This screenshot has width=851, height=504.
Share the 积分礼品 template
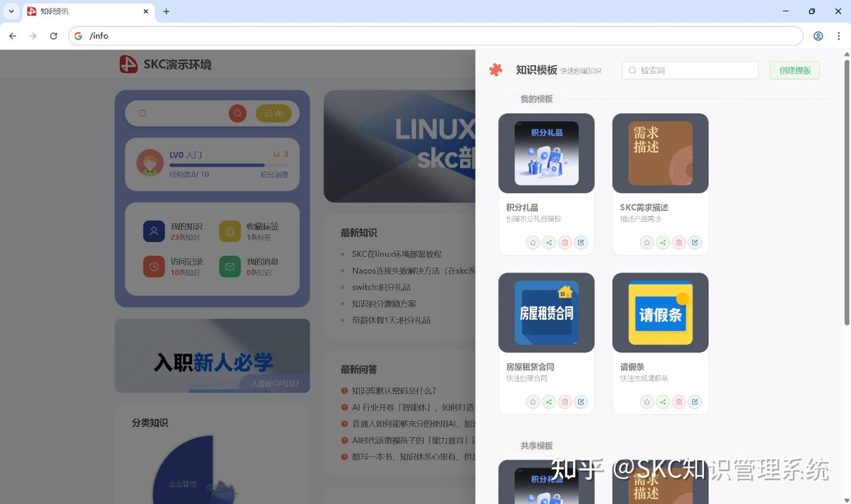pos(549,242)
